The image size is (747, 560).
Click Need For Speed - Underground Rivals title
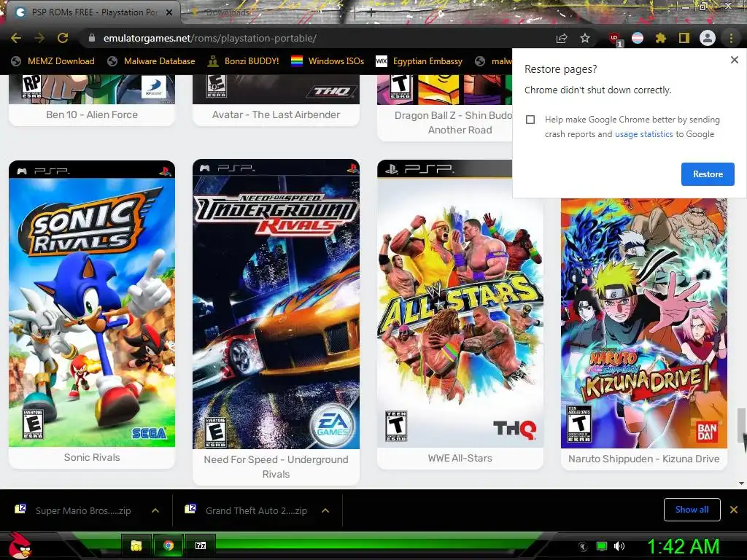point(276,467)
